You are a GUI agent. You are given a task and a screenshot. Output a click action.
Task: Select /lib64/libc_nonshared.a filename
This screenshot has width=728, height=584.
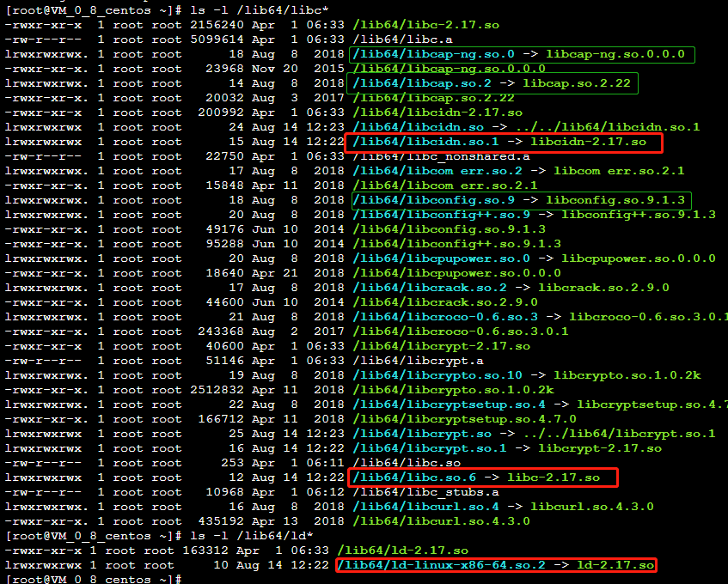click(x=441, y=156)
